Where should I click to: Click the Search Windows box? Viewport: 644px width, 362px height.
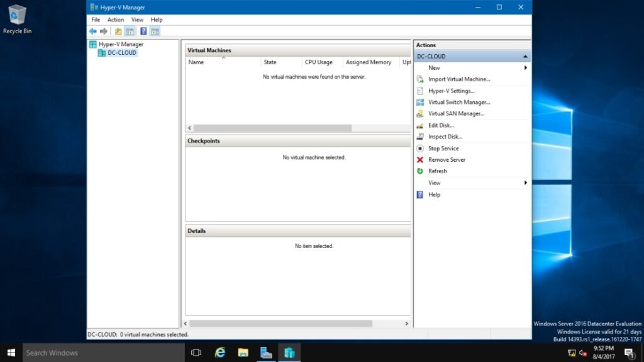(104, 353)
